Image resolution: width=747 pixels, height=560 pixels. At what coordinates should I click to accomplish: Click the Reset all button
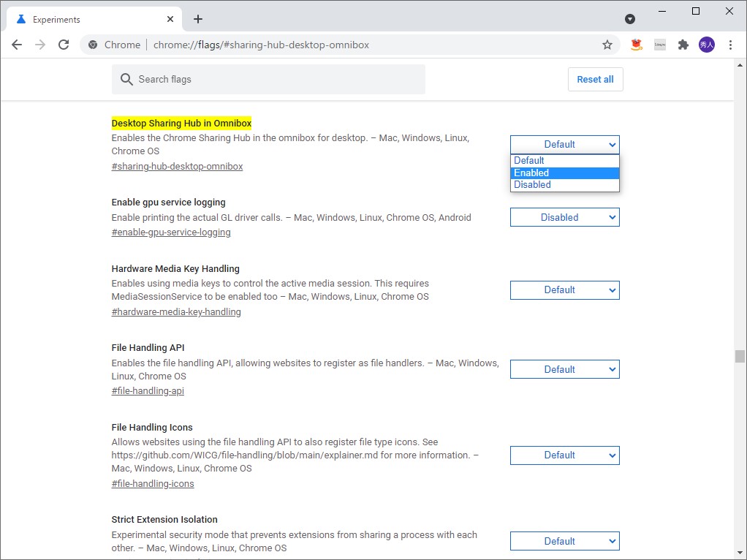click(x=595, y=79)
